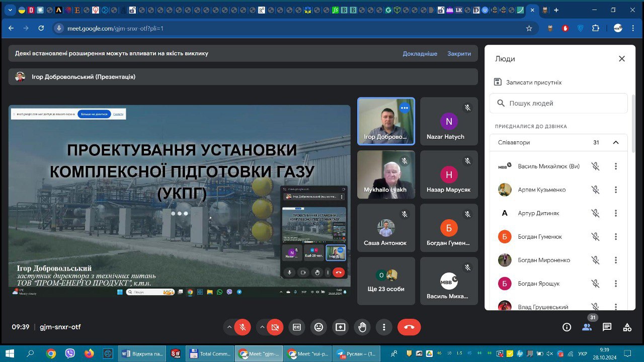Open the Ще 23 особи tile
The height and width of the screenshot is (362, 644).
click(386, 281)
